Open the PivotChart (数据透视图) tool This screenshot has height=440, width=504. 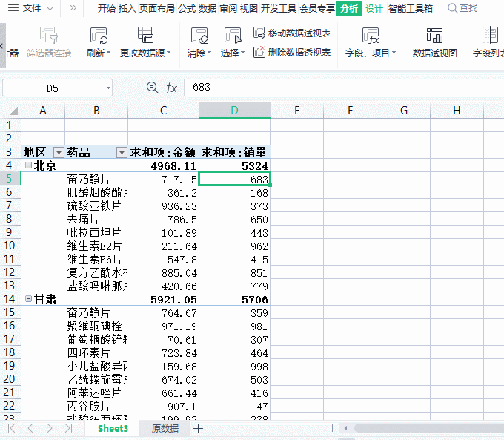pyautogui.click(x=434, y=36)
